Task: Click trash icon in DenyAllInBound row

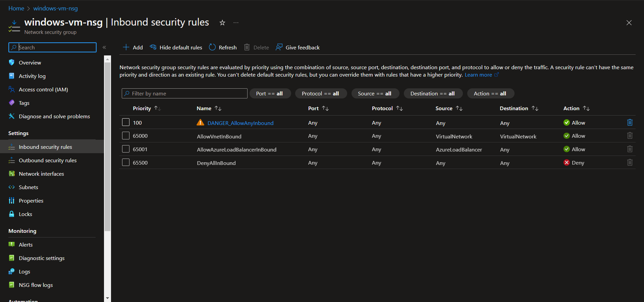Action: (x=630, y=163)
